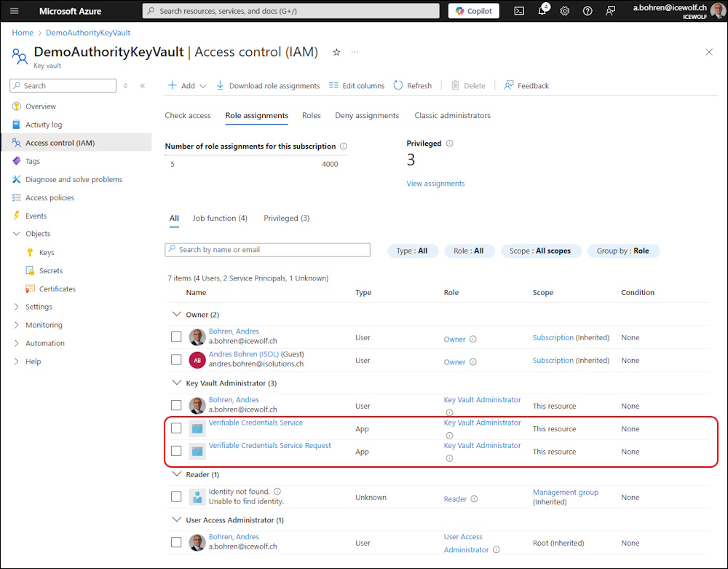The height and width of the screenshot is (569, 728).
Task: Click the Copilot button
Action: click(x=474, y=11)
